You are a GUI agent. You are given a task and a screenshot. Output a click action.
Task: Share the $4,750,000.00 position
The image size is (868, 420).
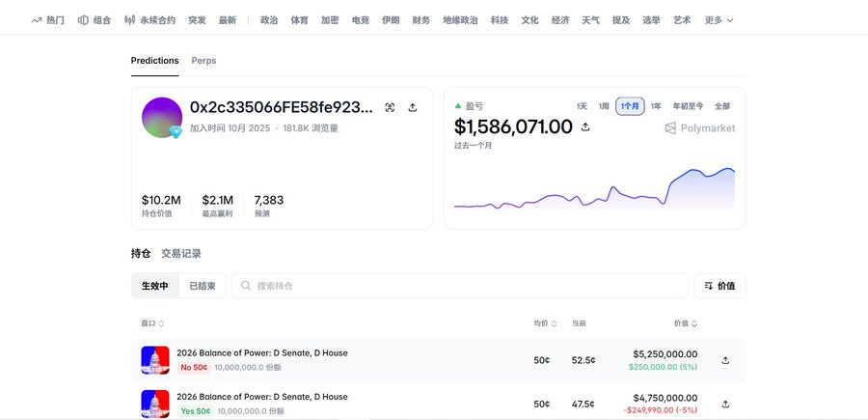coord(725,404)
